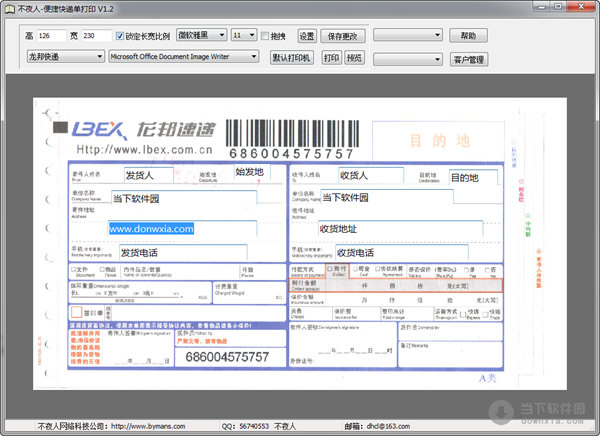Click the app icon in the title bar
Viewport: 600px width, 436px height.
tap(10, 8)
